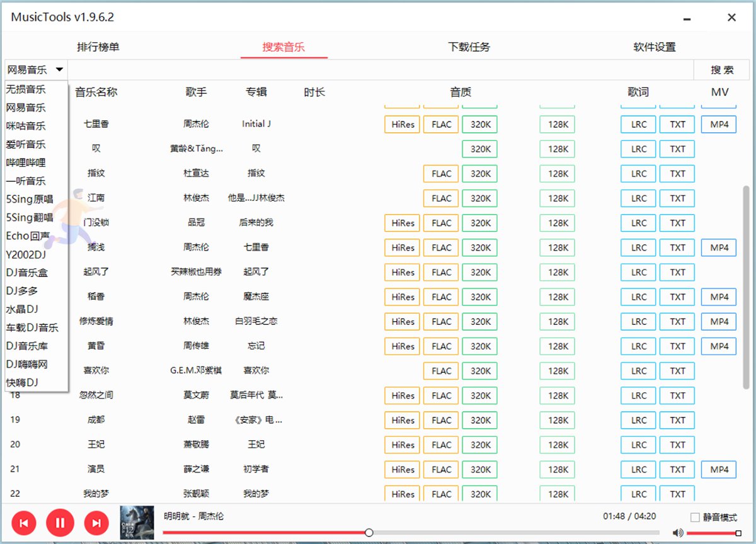Click the playback progress slider handle
Image resolution: width=756 pixels, height=544 pixels.
tap(369, 533)
